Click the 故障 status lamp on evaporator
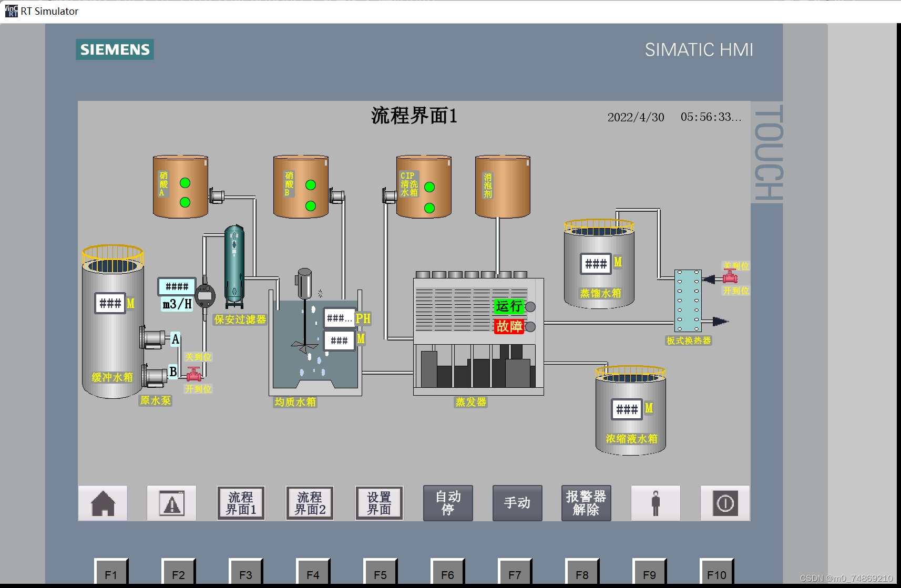 (530, 327)
